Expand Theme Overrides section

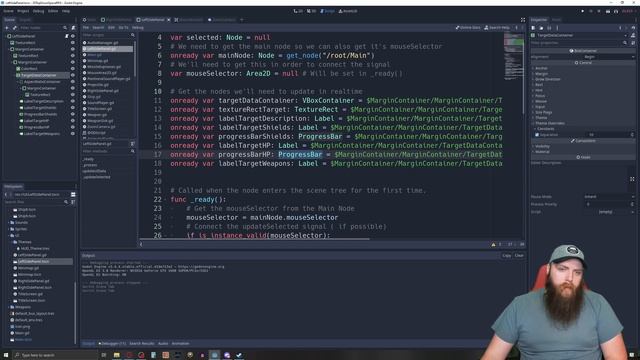(550, 123)
